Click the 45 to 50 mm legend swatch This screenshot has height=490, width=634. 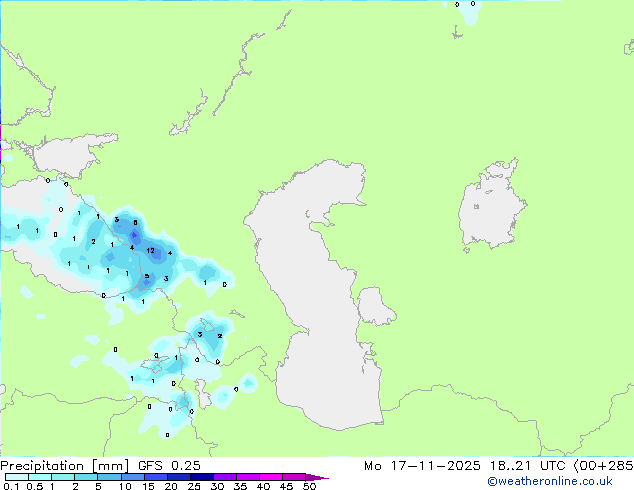tap(294, 477)
